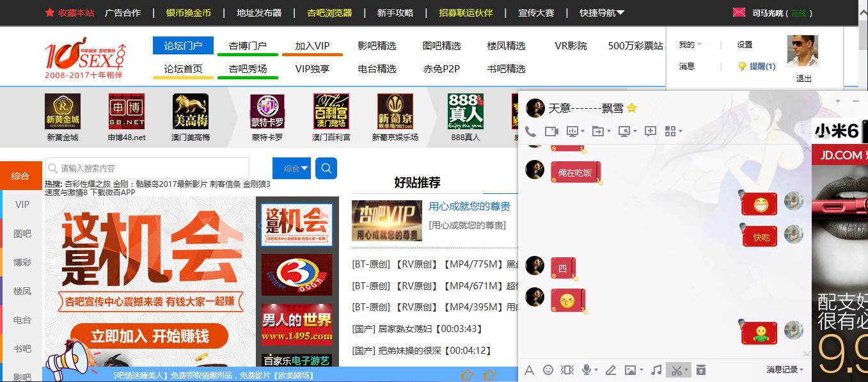Open 银币换金币 link

[188, 13]
